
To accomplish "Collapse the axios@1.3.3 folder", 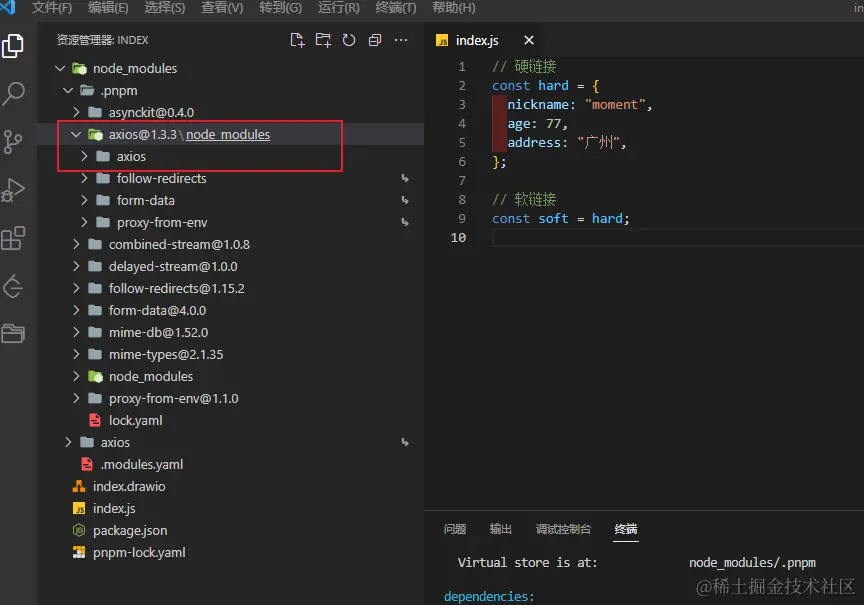I will tap(76, 134).
